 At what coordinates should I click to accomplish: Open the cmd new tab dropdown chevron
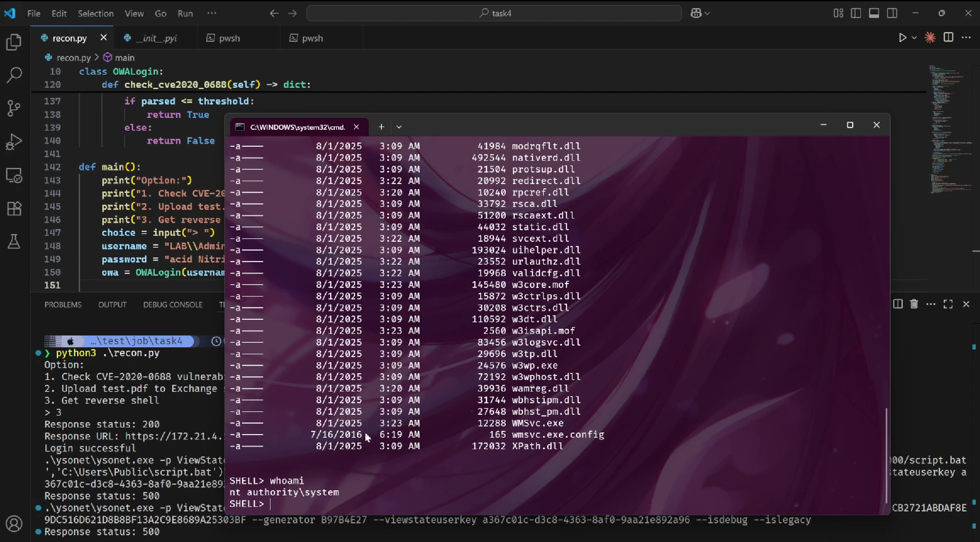tap(399, 127)
